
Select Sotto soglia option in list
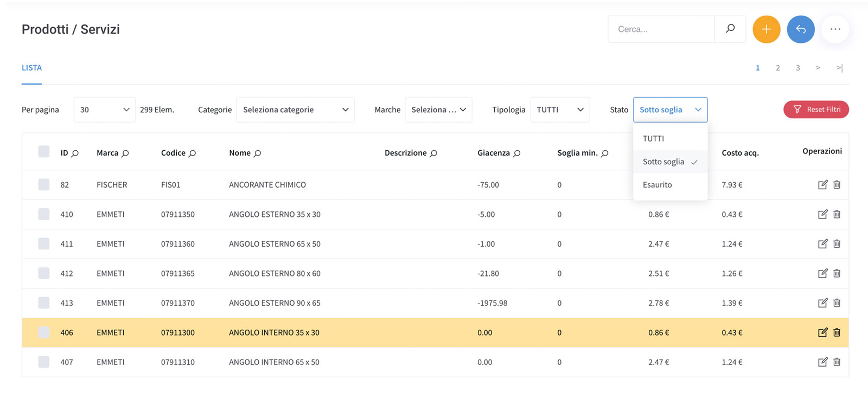(670, 162)
